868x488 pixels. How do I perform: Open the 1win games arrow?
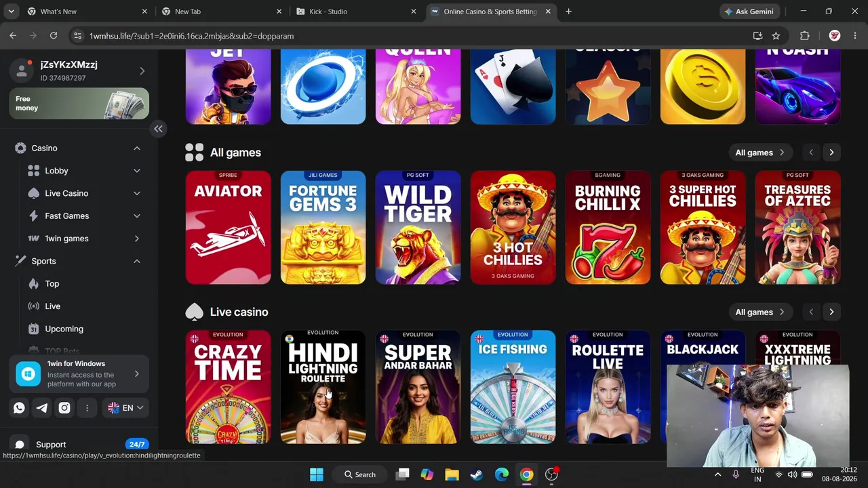click(137, 239)
